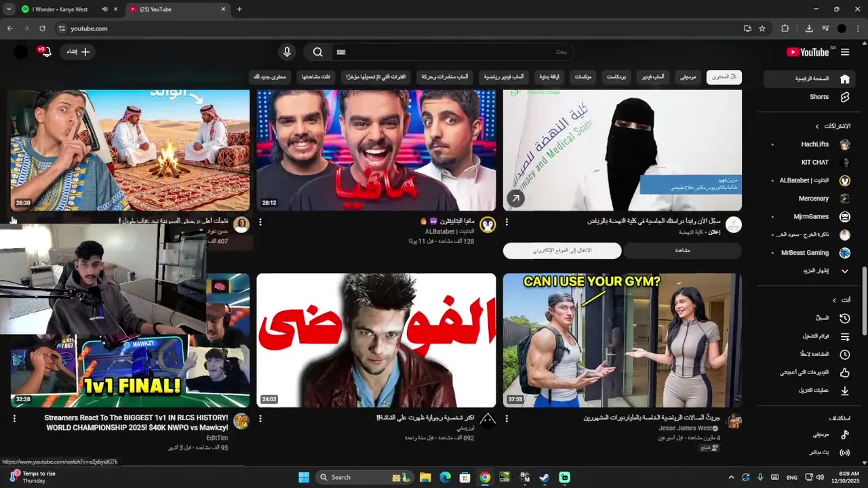The image size is (868, 488).
Task: Open the ad external link arrow icon
Action: (515, 199)
